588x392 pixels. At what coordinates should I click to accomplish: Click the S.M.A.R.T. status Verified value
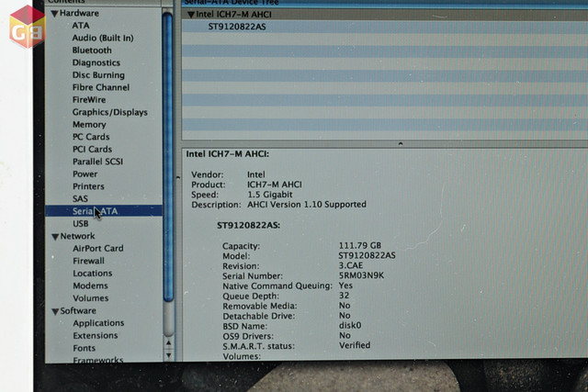tap(355, 345)
